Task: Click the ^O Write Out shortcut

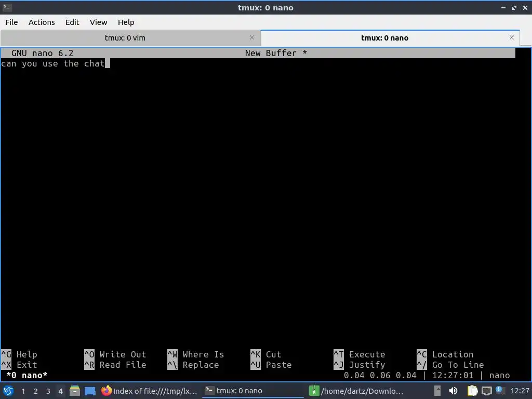Action: pyautogui.click(x=115, y=354)
